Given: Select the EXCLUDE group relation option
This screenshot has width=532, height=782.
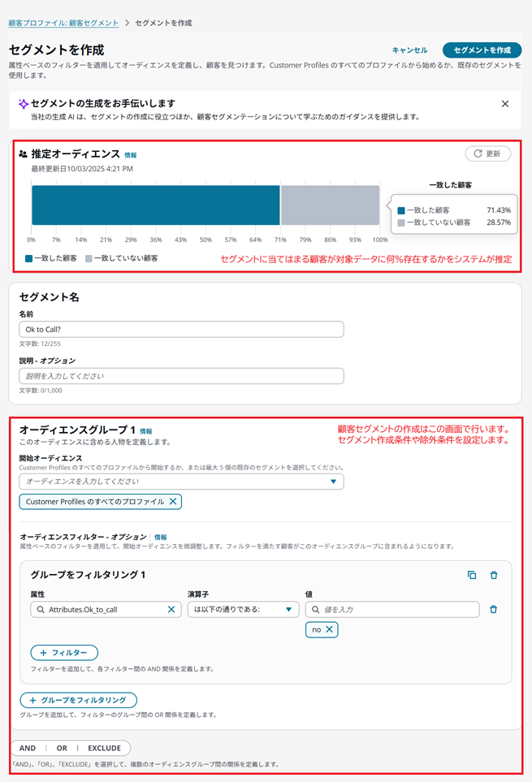Looking at the screenshot, I should (104, 748).
